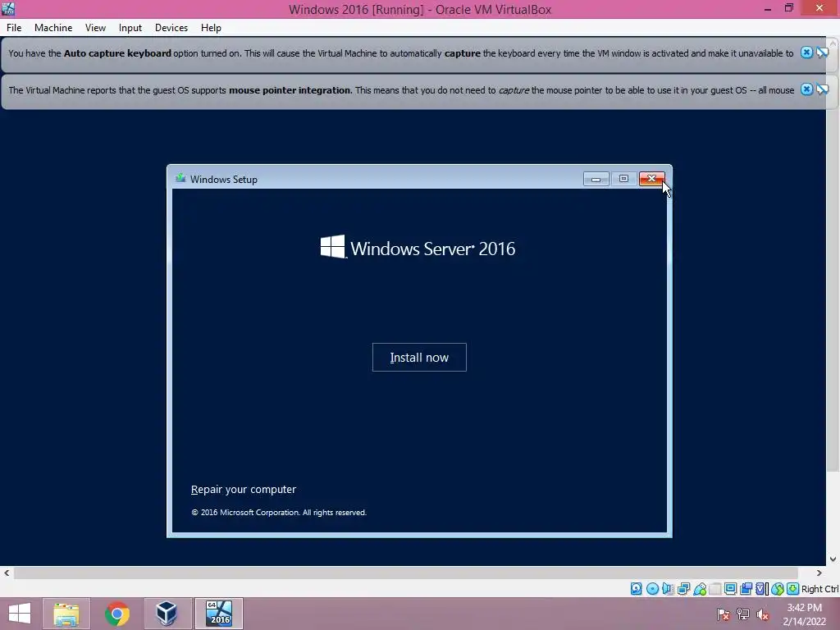Image resolution: width=840 pixels, height=630 pixels.
Task: Click the mouse integration indicator
Action: click(778, 589)
